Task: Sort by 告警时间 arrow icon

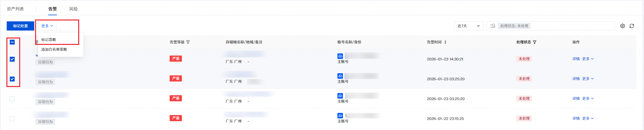Action: click(445, 42)
